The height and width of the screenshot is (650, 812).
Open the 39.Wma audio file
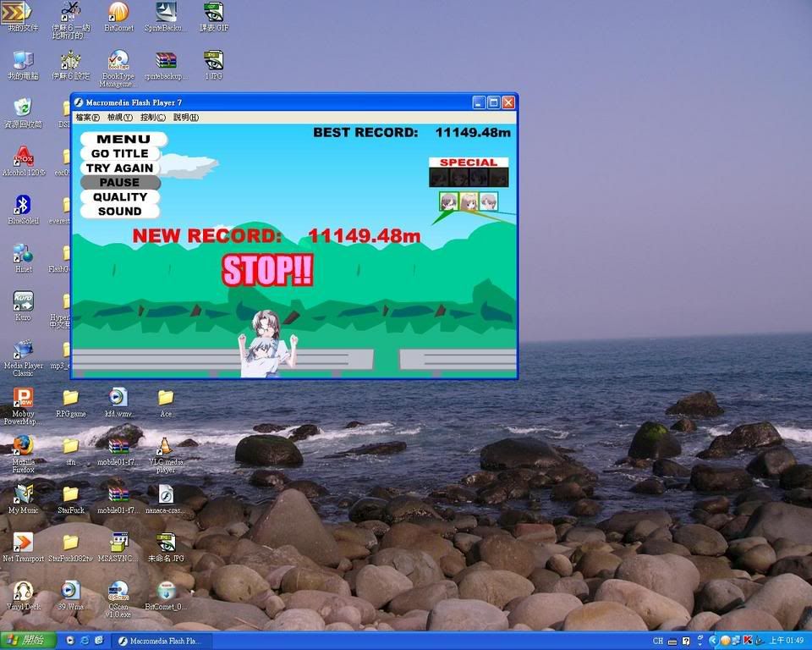70,595
